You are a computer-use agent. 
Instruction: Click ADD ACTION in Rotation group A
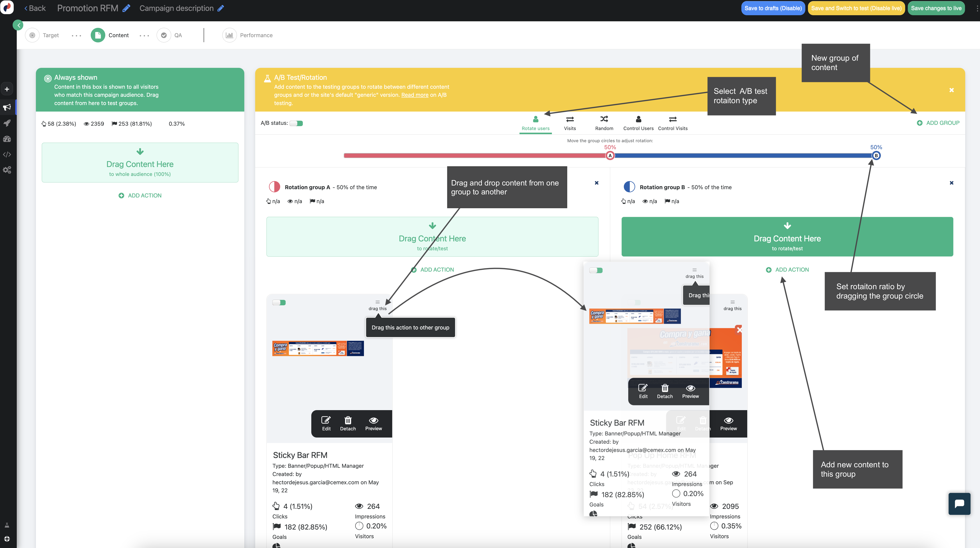click(432, 270)
